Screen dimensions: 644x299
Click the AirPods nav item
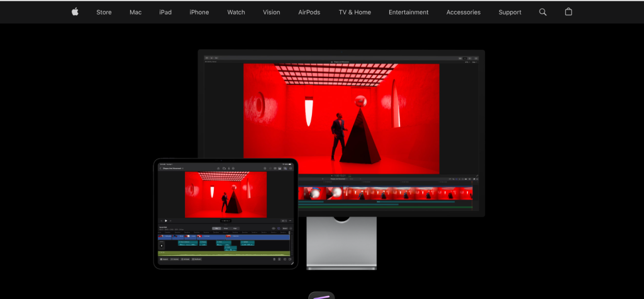click(309, 12)
